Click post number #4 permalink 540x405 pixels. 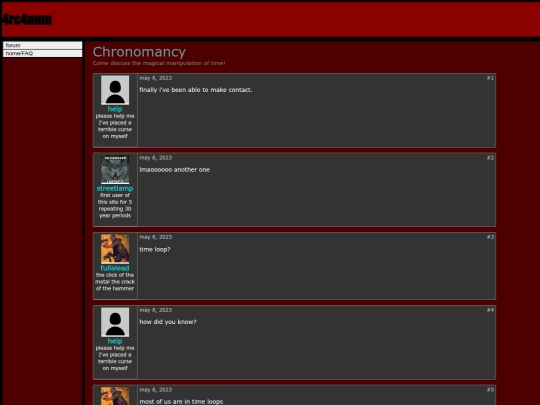pyautogui.click(x=490, y=310)
